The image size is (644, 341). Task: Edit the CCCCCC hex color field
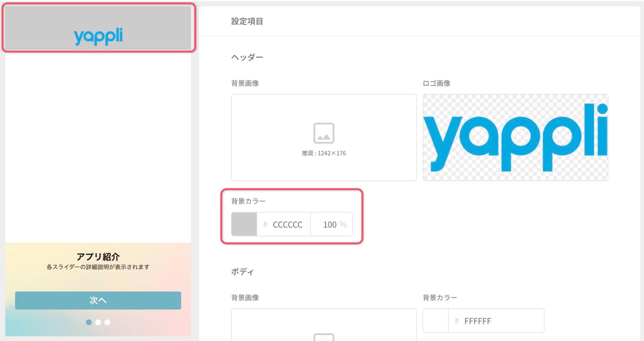pos(284,224)
